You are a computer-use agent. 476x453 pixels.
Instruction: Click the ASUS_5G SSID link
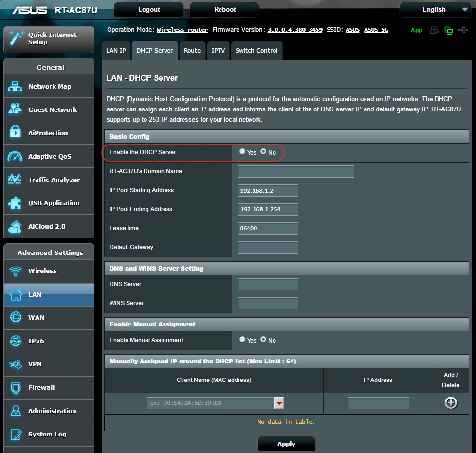tap(376, 30)
